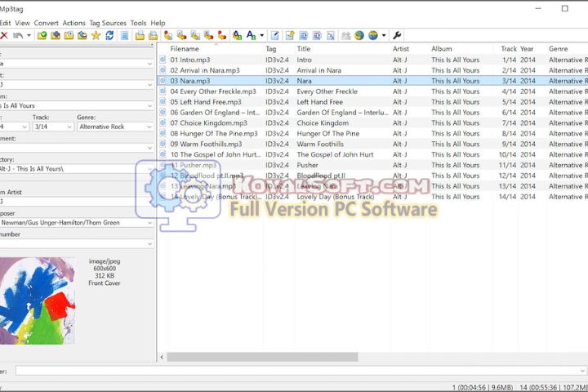This screenshot has height=392, width=588.
Task: Click the second playlist icon beside it
Action: (153, 35)
